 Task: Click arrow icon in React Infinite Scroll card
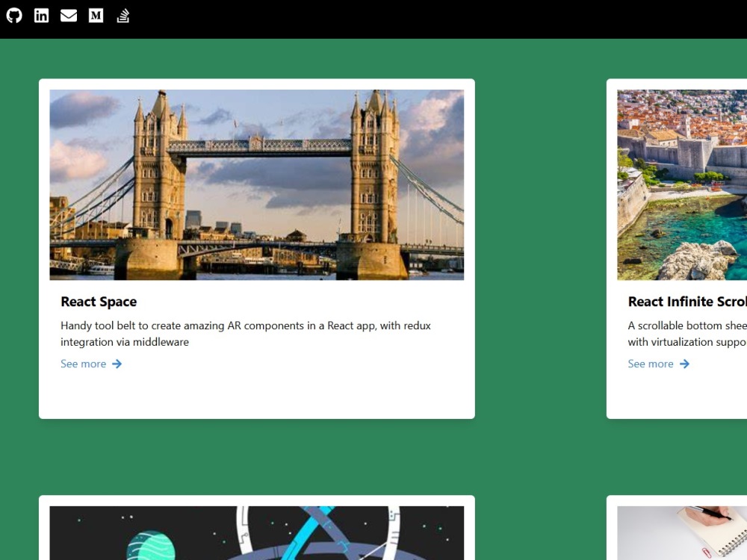pyautogui.click(x=684, y=364)
